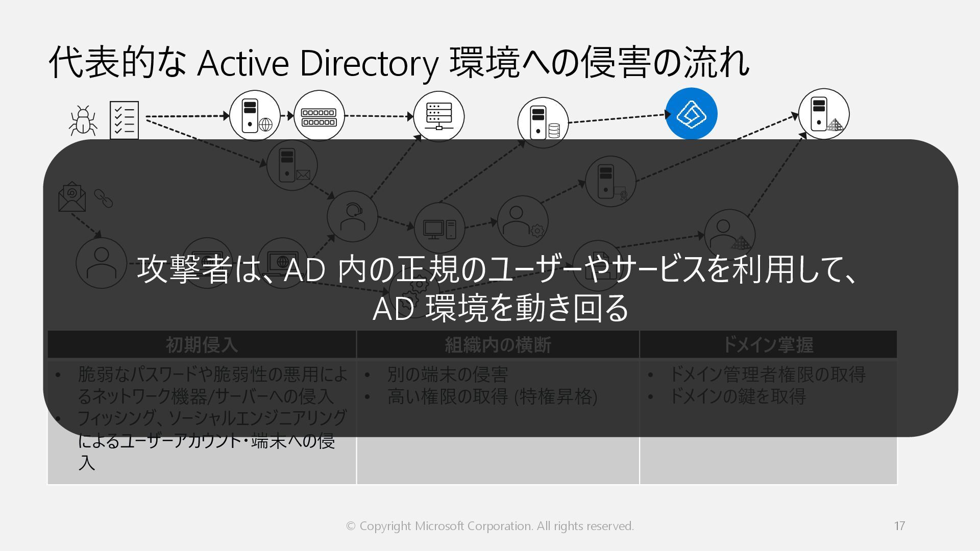Select the certificate server icon
980x551 pixels.
point(610,182)
